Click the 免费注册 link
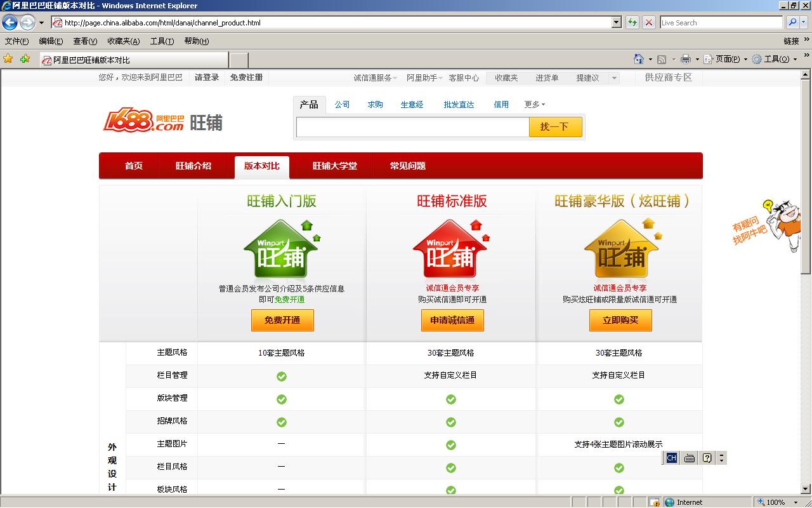Image resolution: width=812 pixels, height=508 pixels. coord(246,77)
